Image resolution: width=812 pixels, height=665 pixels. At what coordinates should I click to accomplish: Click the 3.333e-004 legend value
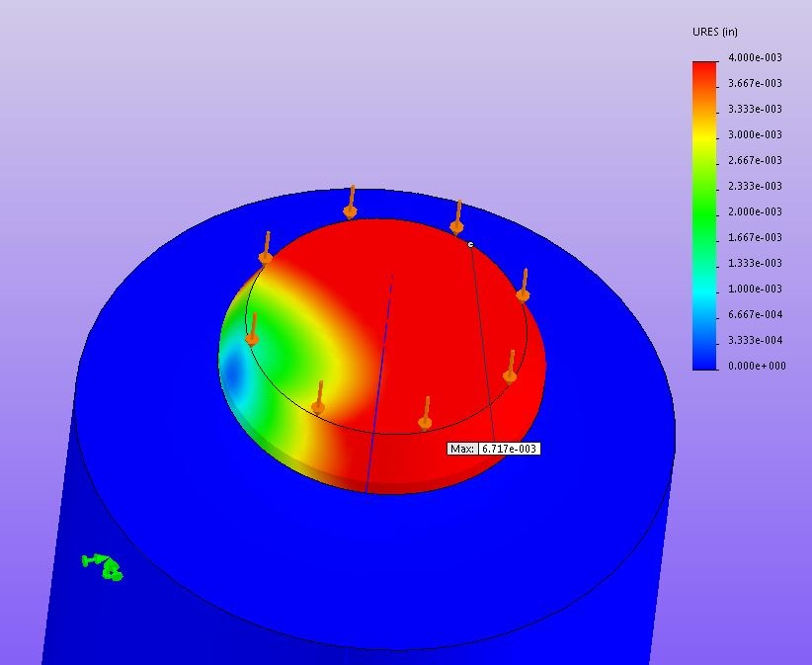(x=755, y=340)
